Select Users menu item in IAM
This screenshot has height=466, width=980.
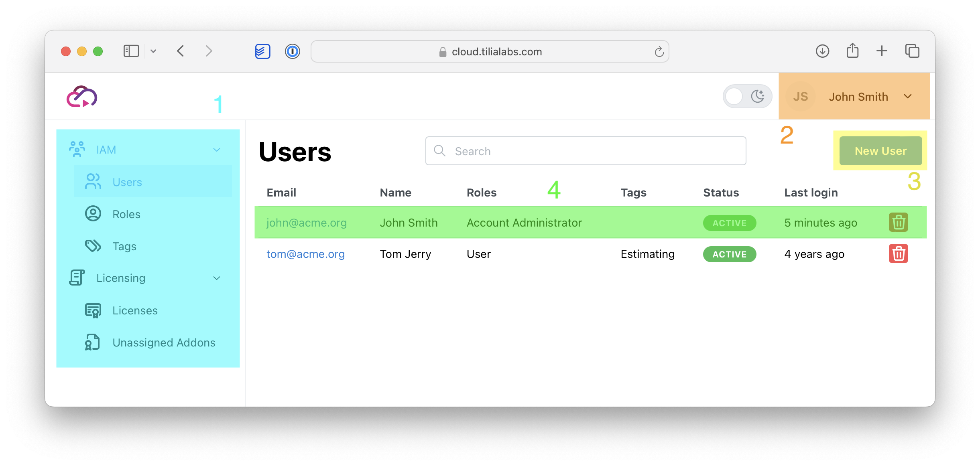tap(127, 182)
